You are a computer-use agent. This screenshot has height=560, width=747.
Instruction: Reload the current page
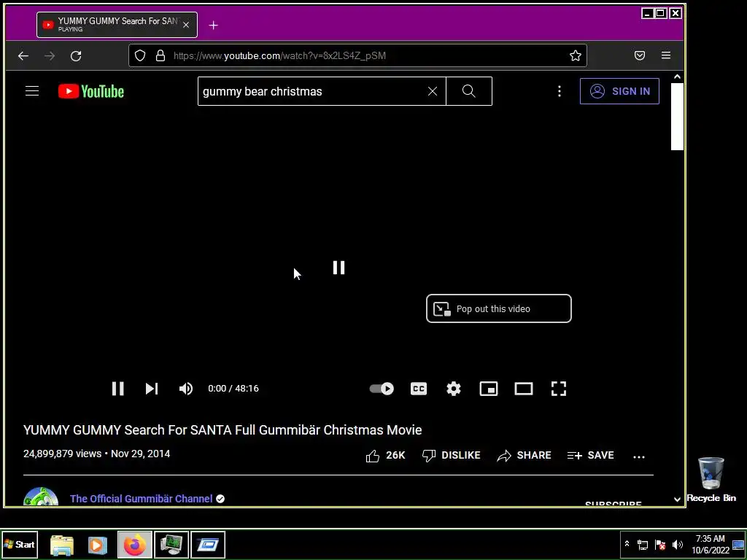tap(76, 55)
